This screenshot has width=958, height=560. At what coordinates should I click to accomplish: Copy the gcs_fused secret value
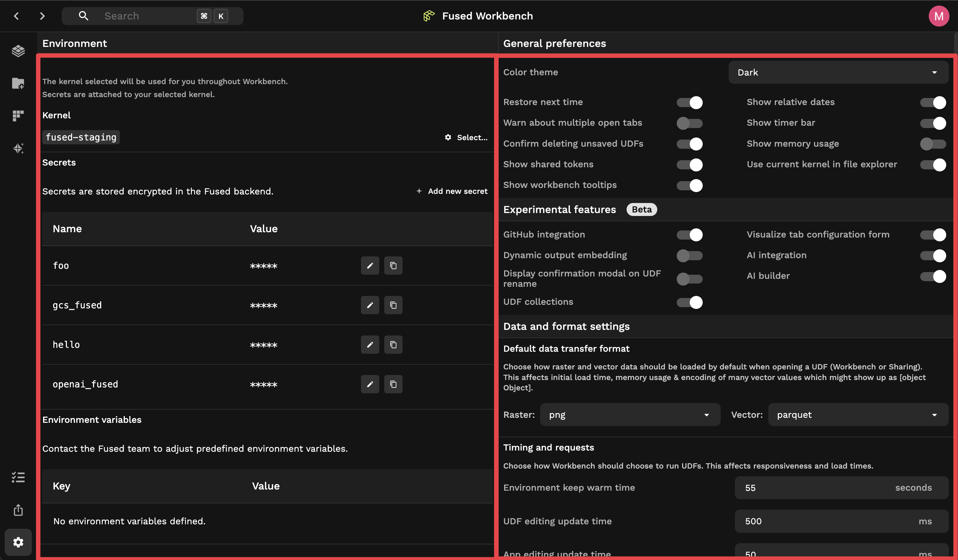[x=393, y=305]
